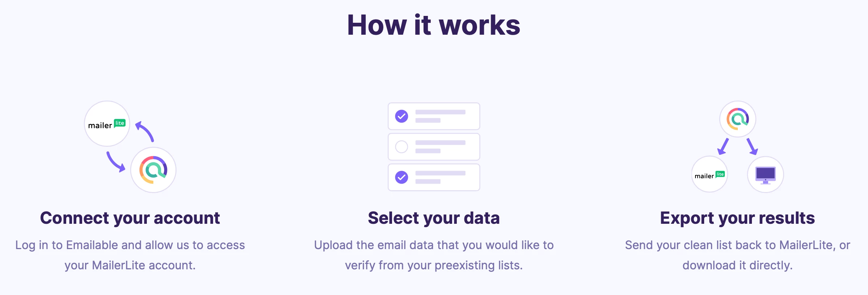Toggle the checked circle in bottom list row
Screen dimensions: 868x295
[x=401, y=177]
